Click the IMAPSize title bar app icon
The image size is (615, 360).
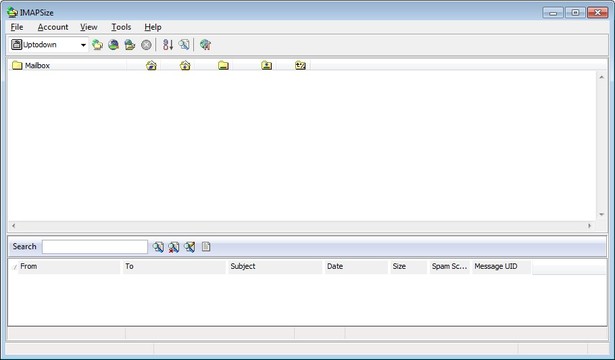pos(13,12)
